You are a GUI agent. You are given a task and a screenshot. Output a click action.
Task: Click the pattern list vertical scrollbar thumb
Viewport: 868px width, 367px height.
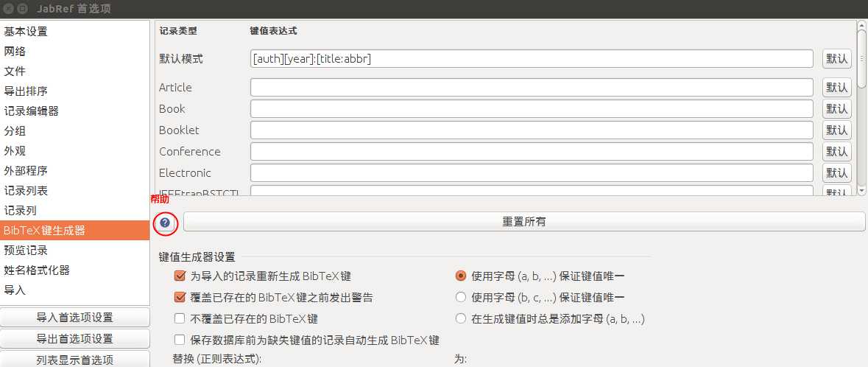click(861, 58)
